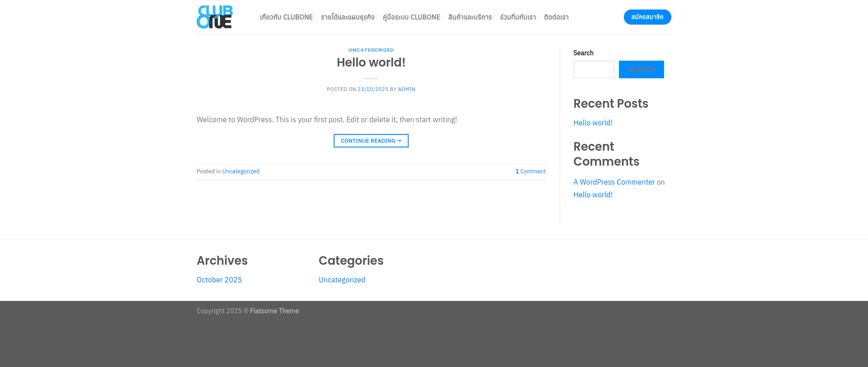
Task: Open the Hello world! post title
Action: (371, 62)
